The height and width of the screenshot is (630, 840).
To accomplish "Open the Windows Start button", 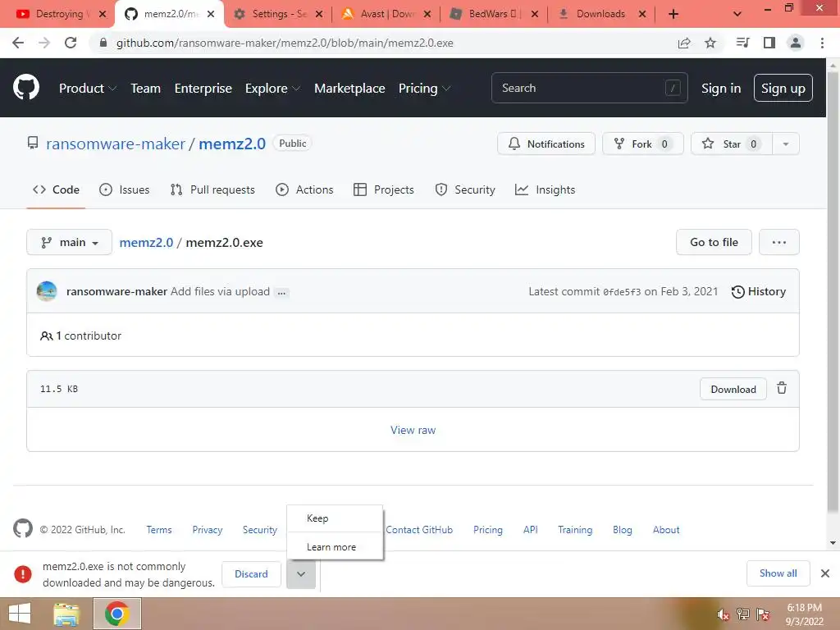I will click(x=20, y=614).
